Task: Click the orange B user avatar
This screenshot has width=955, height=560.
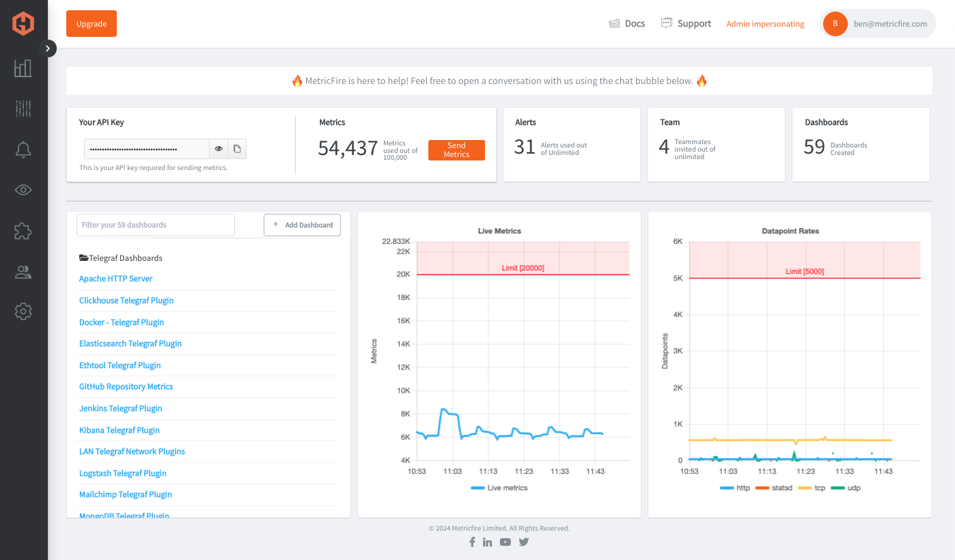Action: tap(835, 24)
